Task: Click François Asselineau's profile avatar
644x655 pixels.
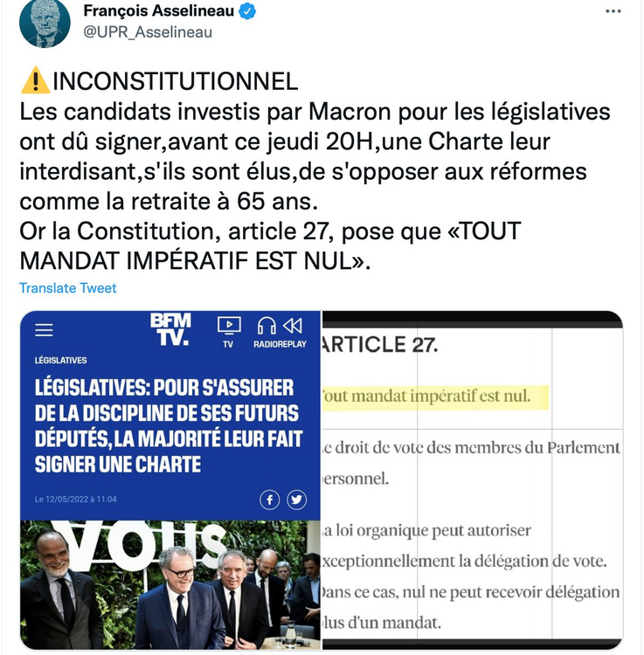Action: click(45, 24)
